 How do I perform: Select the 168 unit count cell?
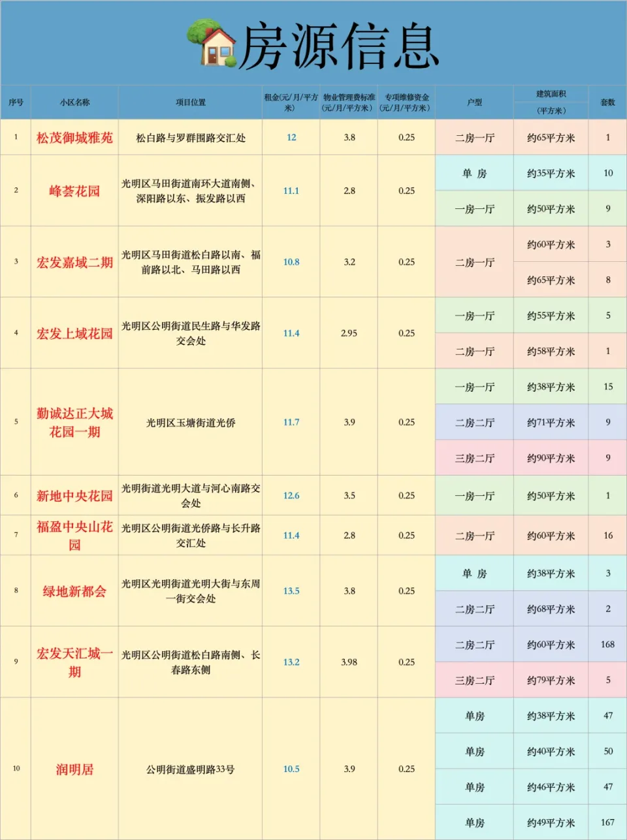coord(607,643)
